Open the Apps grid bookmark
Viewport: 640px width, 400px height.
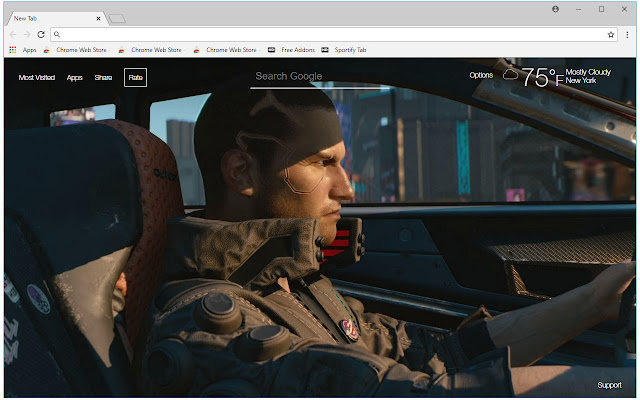(x=23, y=50)
